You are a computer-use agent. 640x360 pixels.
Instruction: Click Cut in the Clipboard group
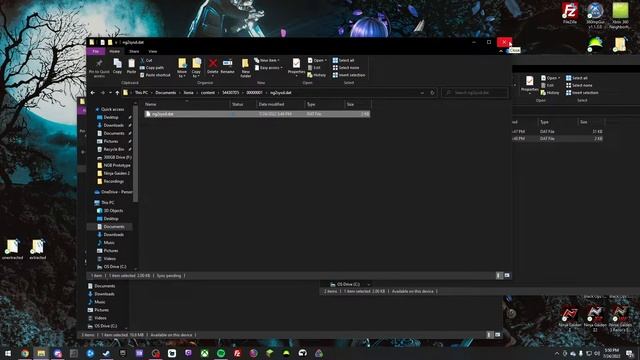tap(146, 60)
